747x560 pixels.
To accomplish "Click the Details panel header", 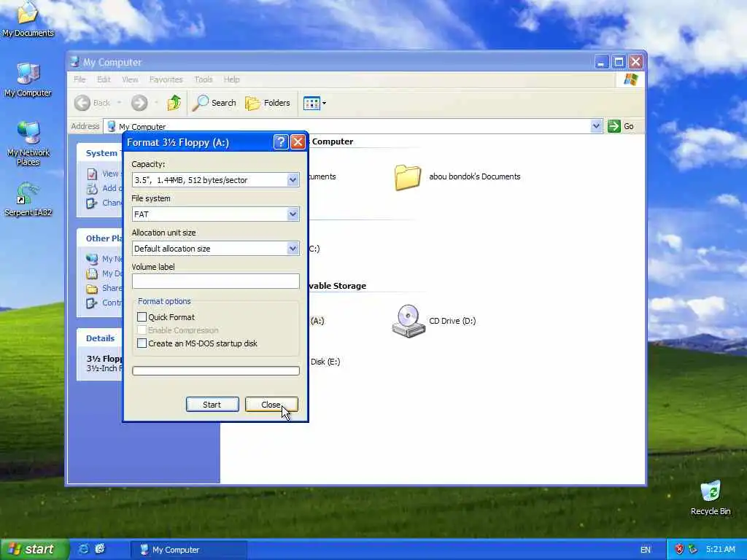I will coord(100,338).
